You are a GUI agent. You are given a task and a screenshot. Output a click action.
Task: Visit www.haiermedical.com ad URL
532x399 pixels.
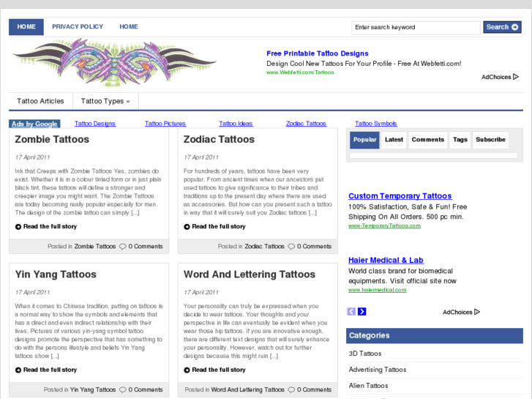pos(378,290)
